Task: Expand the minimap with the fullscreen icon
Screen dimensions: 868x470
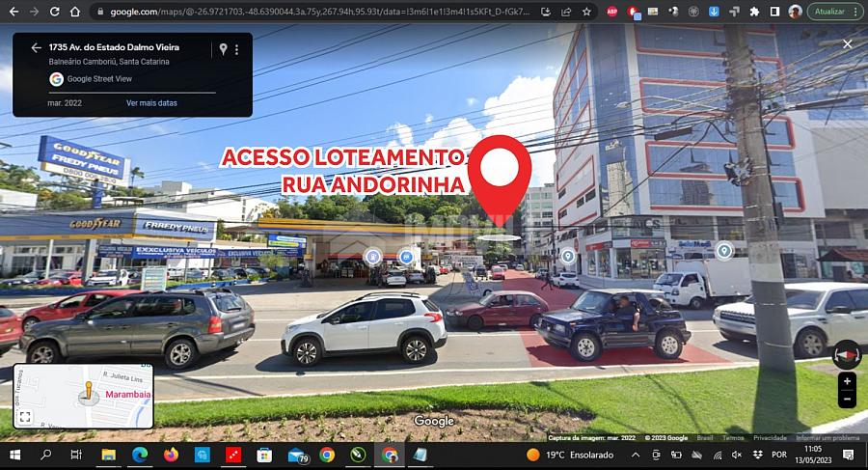Action: (25, 417)
